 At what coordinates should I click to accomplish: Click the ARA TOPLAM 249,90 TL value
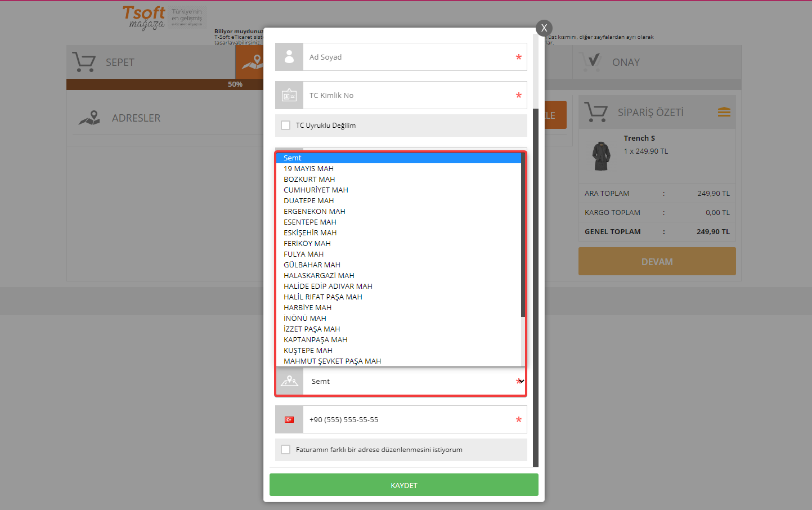(714, 194)
